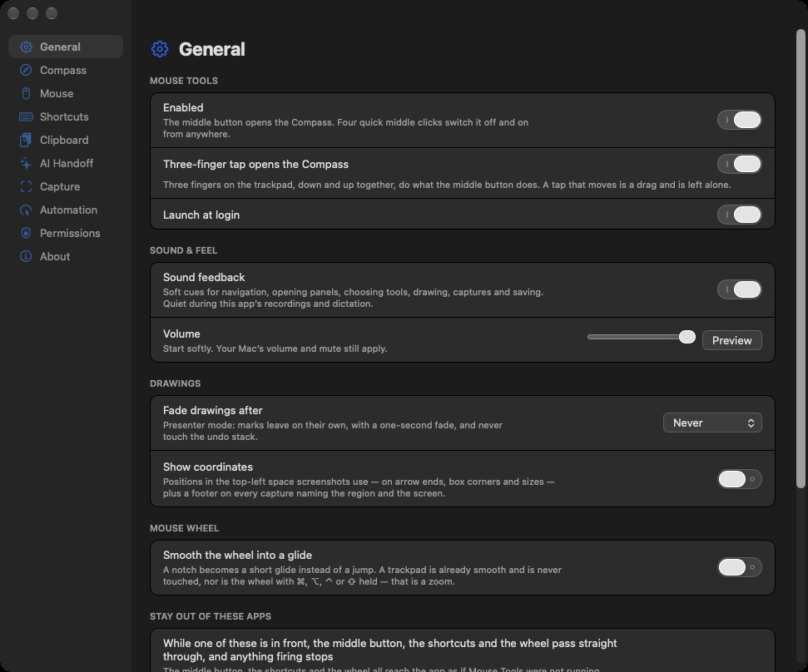Turn off the Enabled switch

[x=740, y=120]
